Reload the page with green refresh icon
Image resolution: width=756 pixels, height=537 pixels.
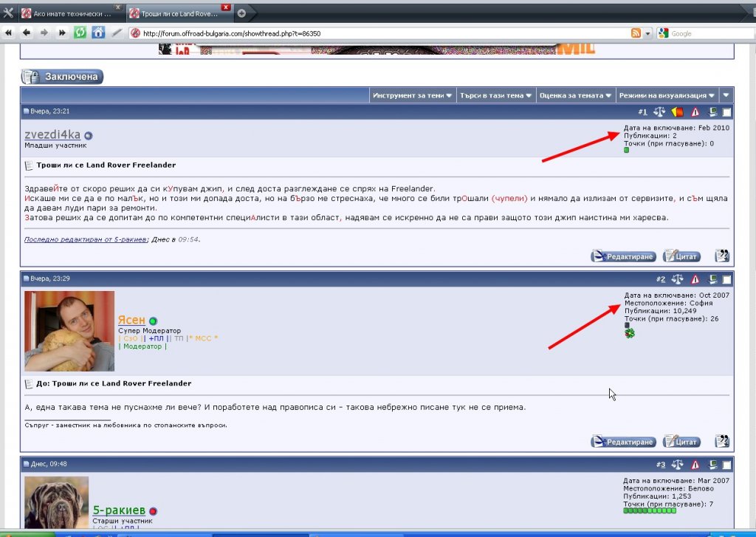pyautogui.click(x=80, y=33)
